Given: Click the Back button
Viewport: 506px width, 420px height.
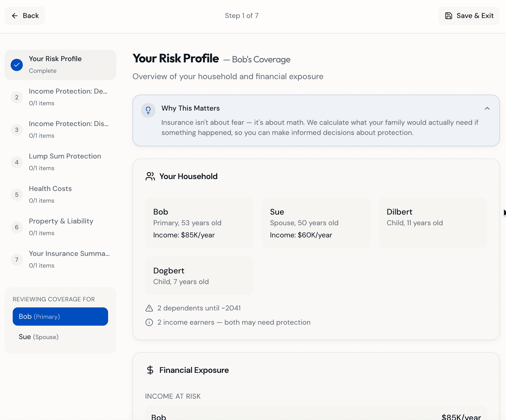Looking at the screenshot, I should pos(25,16).
